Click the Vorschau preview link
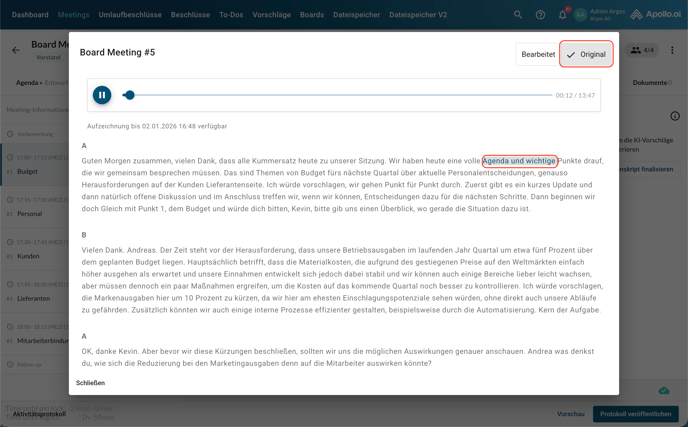The width and height of the screenshot is (688, 427). pyautogui.click(x=571, y=413)
